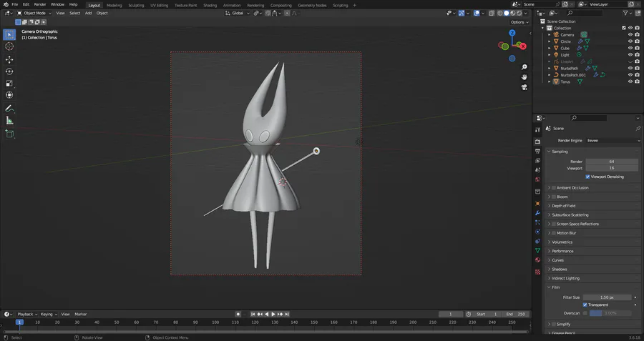Select the Add Cube tool

(9, 134)
